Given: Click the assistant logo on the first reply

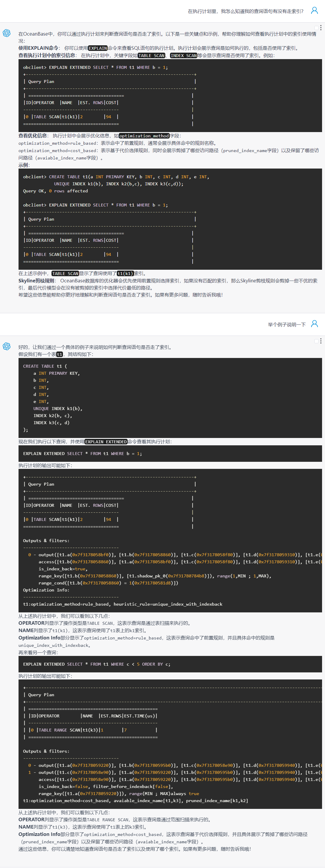Looking at the screenshot, I should (x=7, y=33).
